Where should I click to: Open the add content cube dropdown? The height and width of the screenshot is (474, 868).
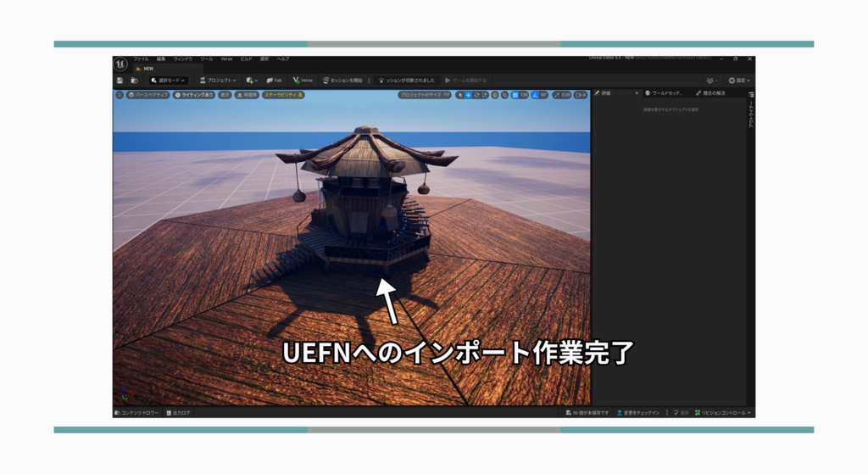coord(252,81)
